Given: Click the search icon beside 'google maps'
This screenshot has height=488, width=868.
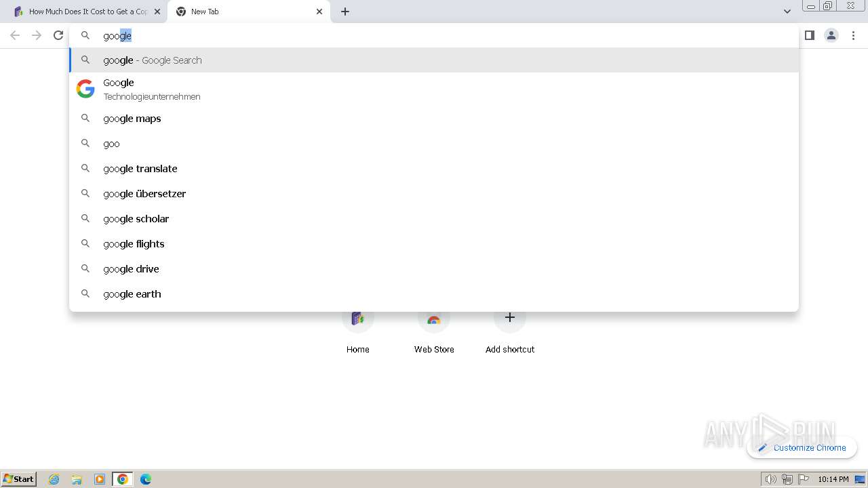Looking at the screenshot, I should 85,119.
